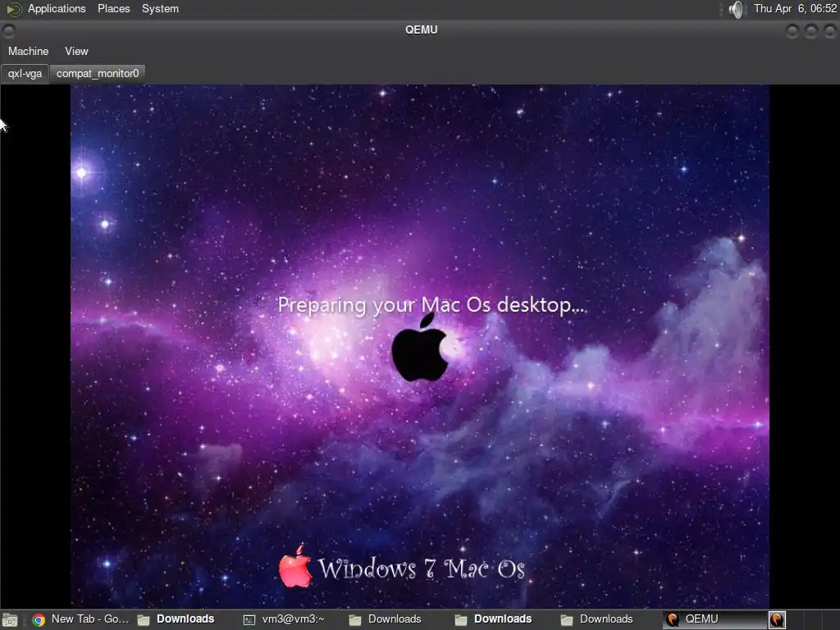Close the QEMU window
The height and width of the screenshot is (630, 840).
830,31
